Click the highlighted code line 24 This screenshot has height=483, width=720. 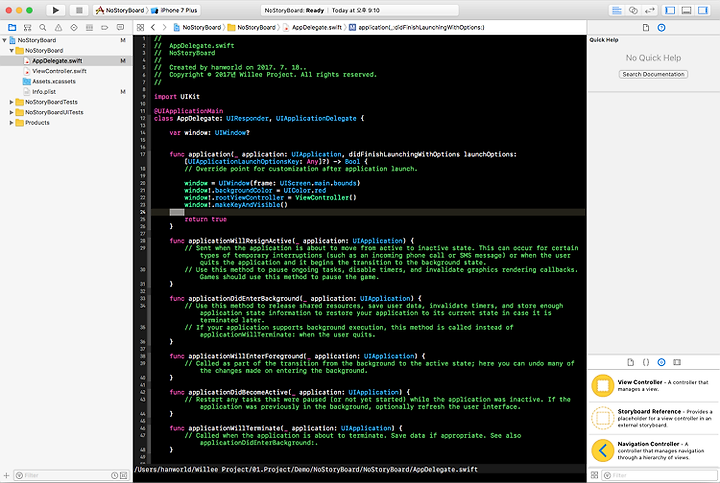click(368, 212)
